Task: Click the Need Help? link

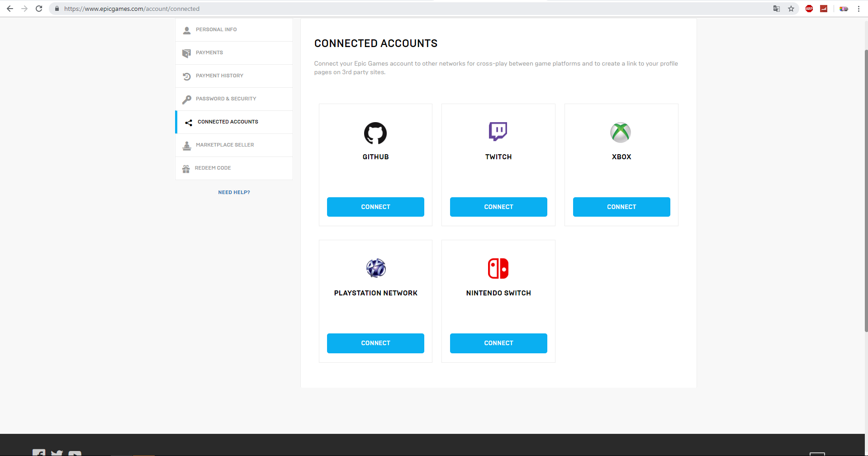Action: pos(234,192)
